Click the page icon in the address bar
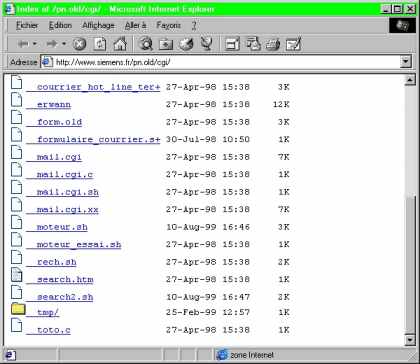Image resolution: width=420 pixels, height=364 pixels. click(x=47, y=62)
